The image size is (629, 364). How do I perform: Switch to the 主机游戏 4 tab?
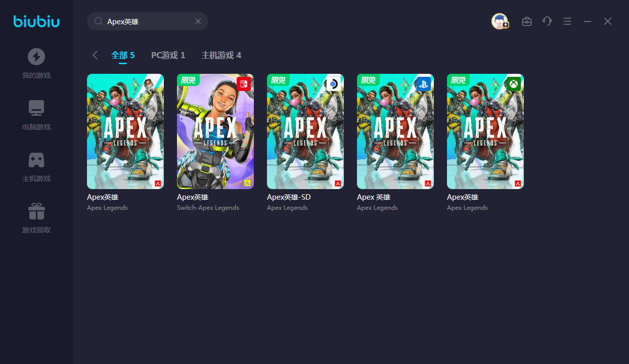point(221,55)
